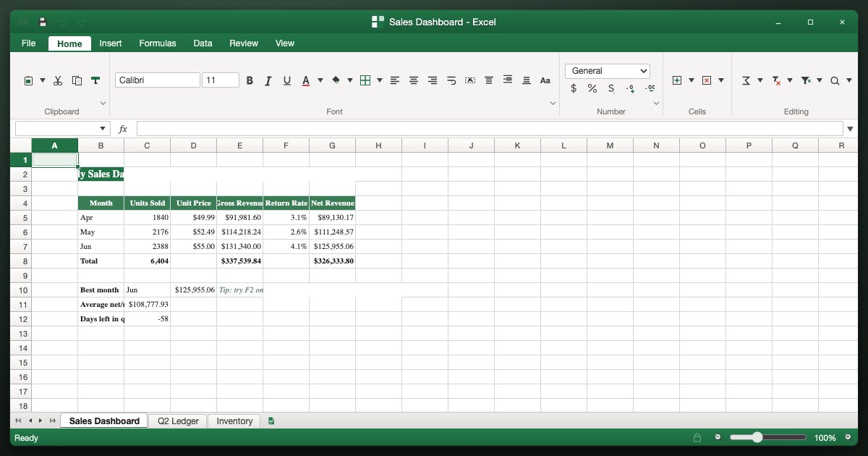Viewport: 868px width, 456px height.
Task: Click the zoom in plus button
Action: coord(847,437)
